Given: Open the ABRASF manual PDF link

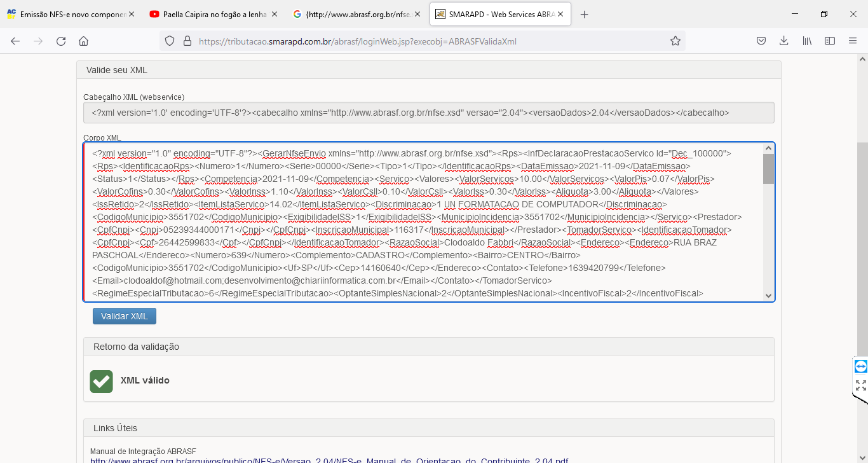Looking at the screenshot, I should tap(329, 460).
